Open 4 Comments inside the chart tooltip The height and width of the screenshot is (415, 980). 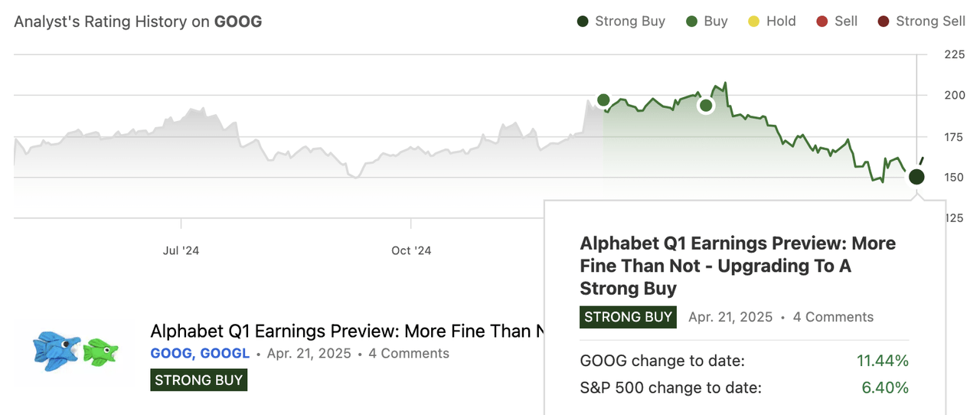coord(833,317)
